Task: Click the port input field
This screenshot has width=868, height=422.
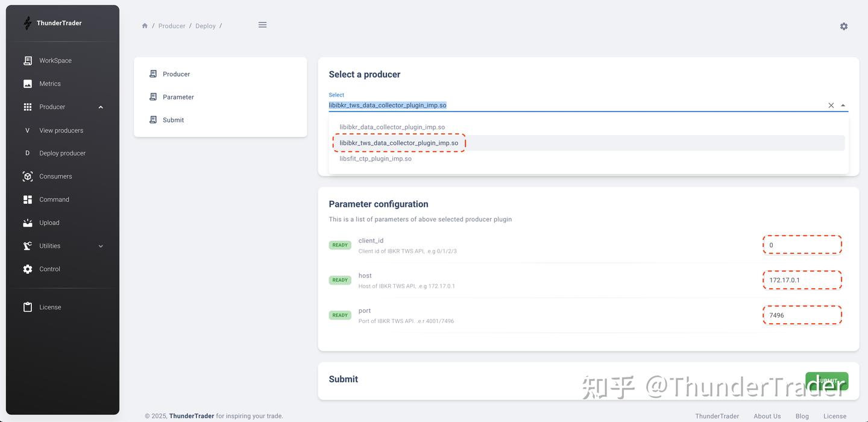Action: [x=802, y=315]
